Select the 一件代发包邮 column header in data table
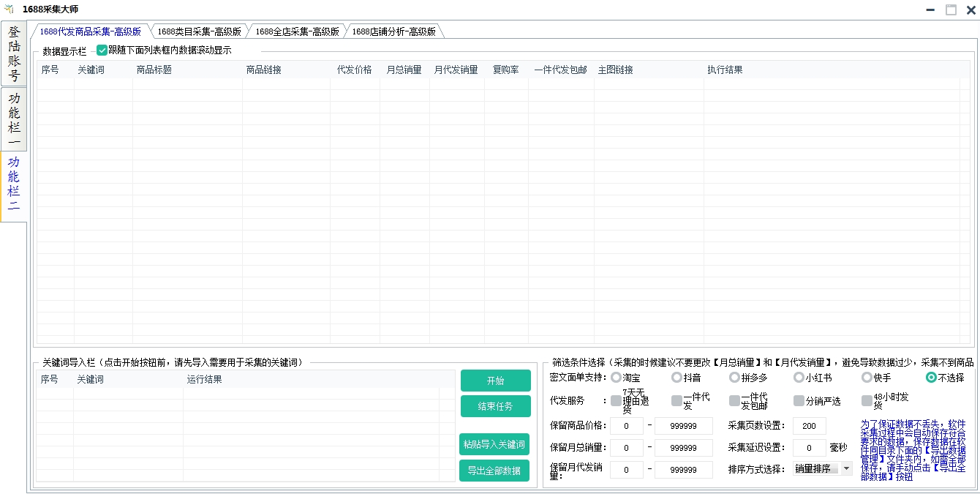980x494 pixels. tap(561, 70)
